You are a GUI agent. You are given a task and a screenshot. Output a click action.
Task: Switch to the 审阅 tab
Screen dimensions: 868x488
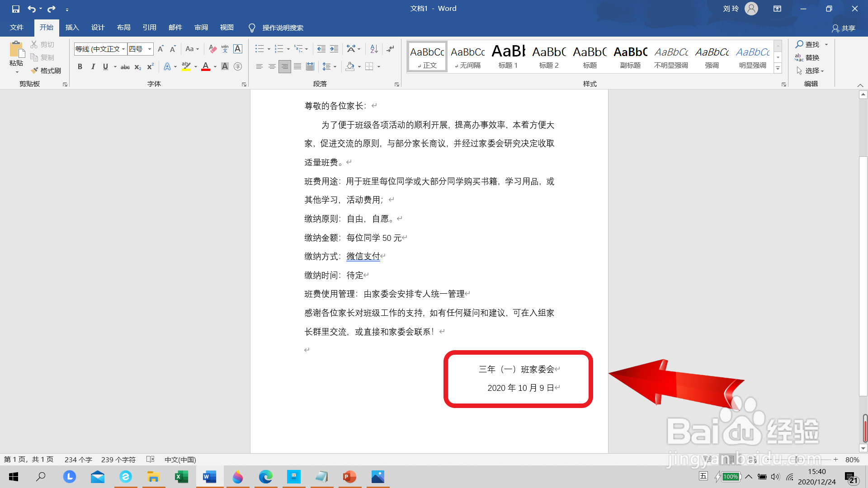click(201, 28)
